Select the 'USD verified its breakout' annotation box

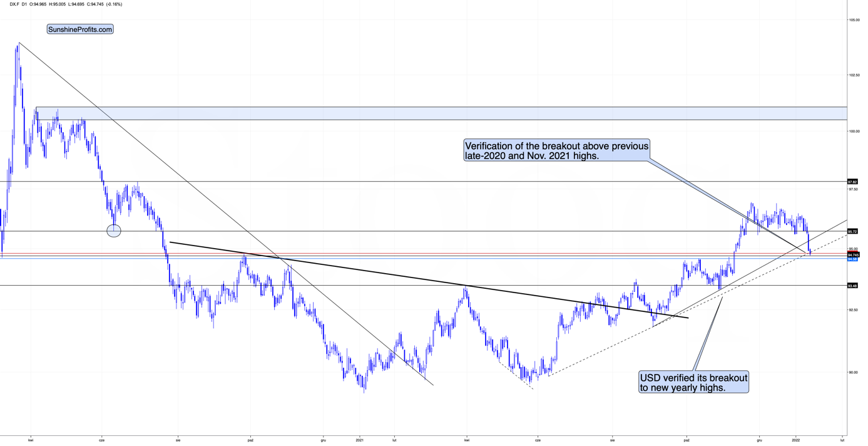(693, 382)
